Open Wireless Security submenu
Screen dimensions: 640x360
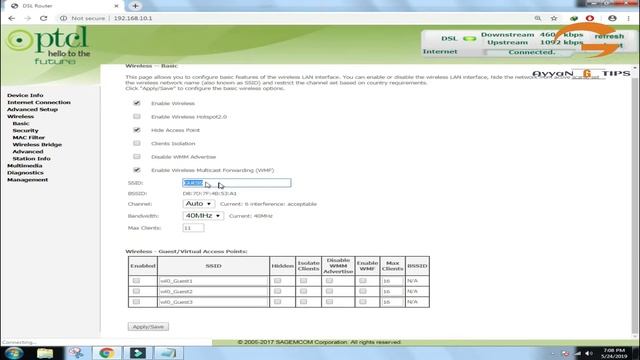point(25,131)
